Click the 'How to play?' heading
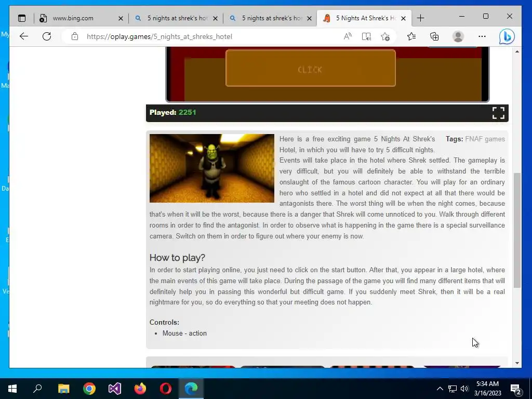This screenshot has height=399, width=532. 177,258
